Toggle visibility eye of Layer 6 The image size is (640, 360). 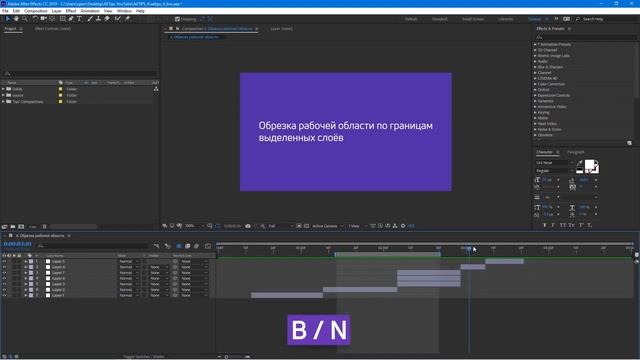point(4,278)
